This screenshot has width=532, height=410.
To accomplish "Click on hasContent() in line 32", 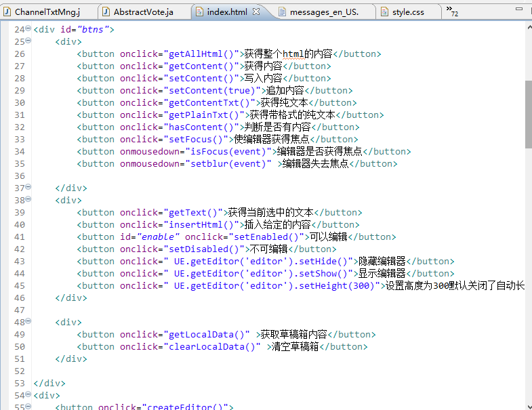I will pyautogui.click(x=201, y=127).
